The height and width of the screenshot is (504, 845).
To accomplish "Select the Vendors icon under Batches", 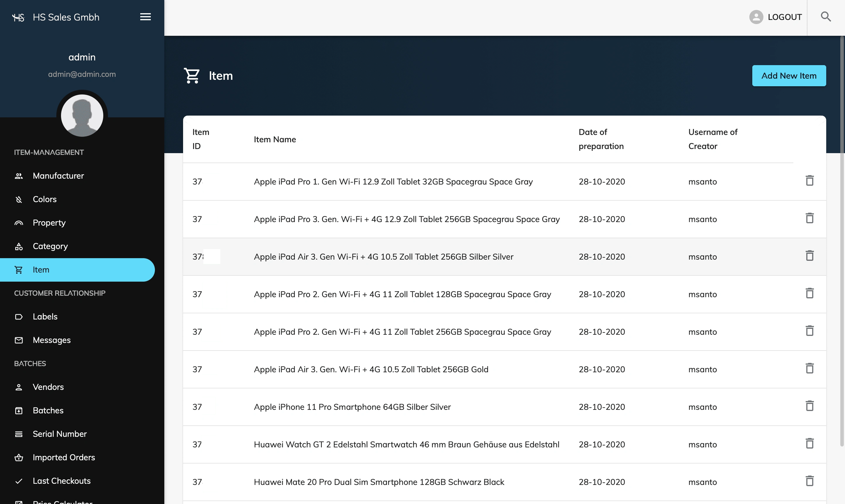I will tap(18, 386).
